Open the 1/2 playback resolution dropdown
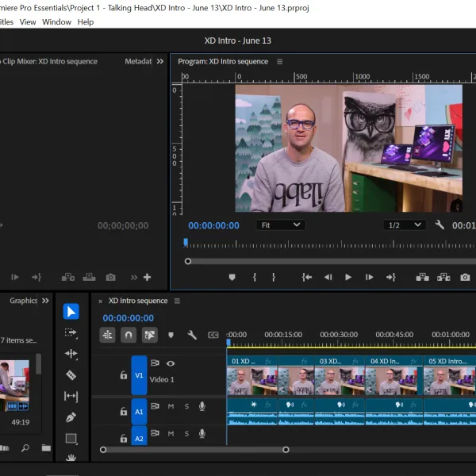Viewport: 476px width, 476px height. click(405, 225)
